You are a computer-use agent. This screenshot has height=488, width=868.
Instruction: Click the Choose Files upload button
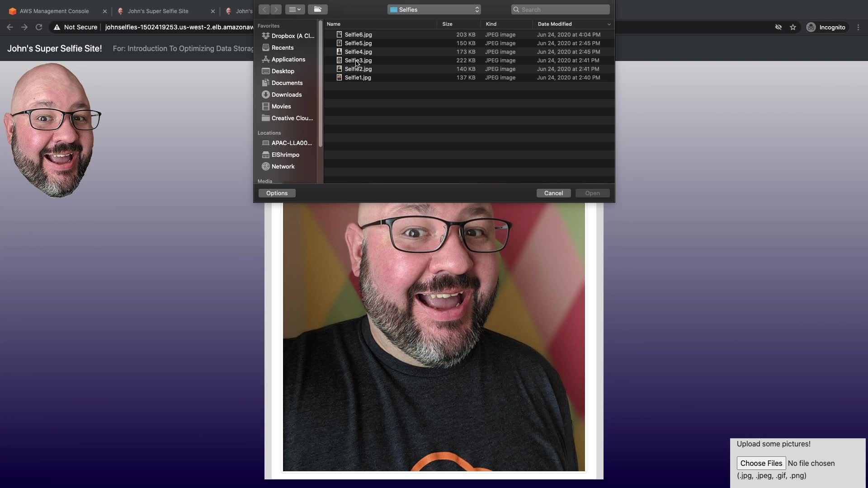tap(761, 463)
